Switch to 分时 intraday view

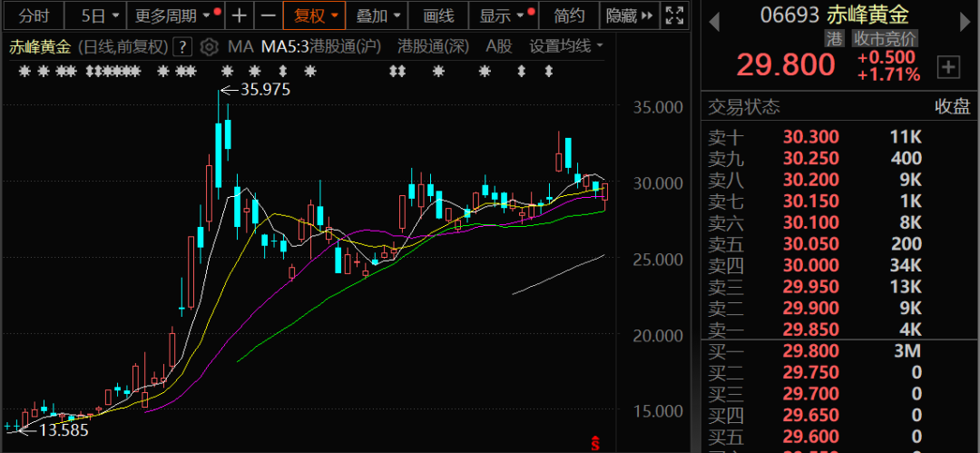34,15
